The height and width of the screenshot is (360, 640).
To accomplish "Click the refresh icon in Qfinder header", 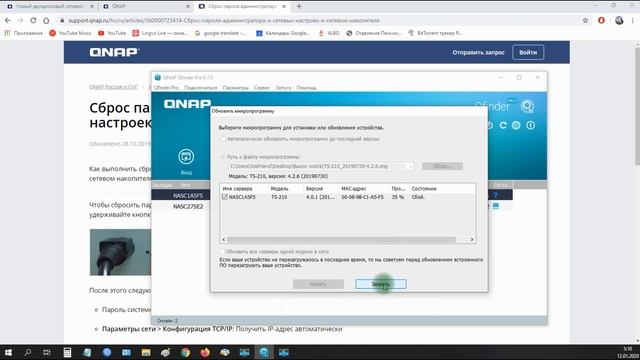I will 503,125.
